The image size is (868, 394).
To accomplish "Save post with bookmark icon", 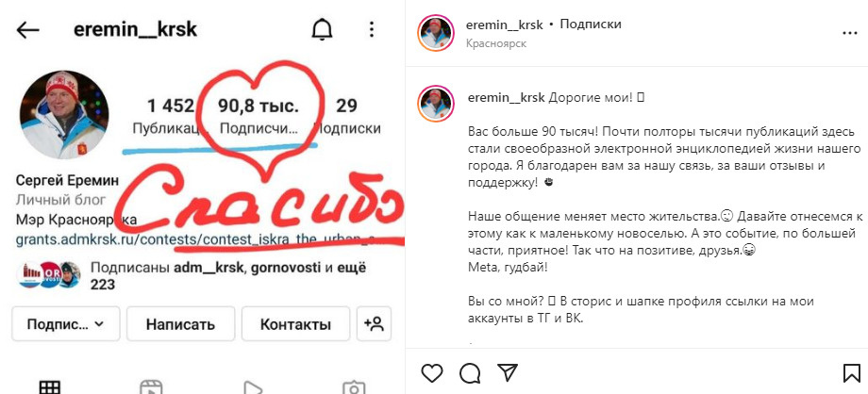I will 851,373.
